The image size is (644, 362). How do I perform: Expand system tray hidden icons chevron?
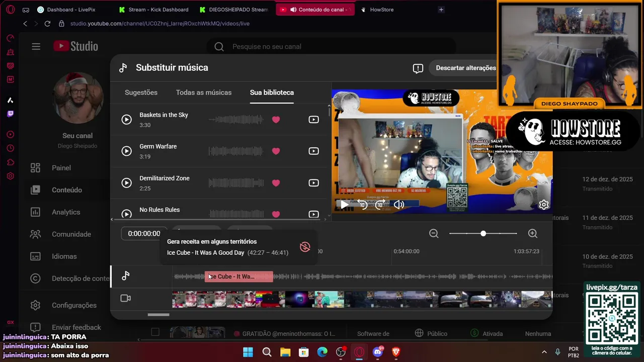point(544,352)
